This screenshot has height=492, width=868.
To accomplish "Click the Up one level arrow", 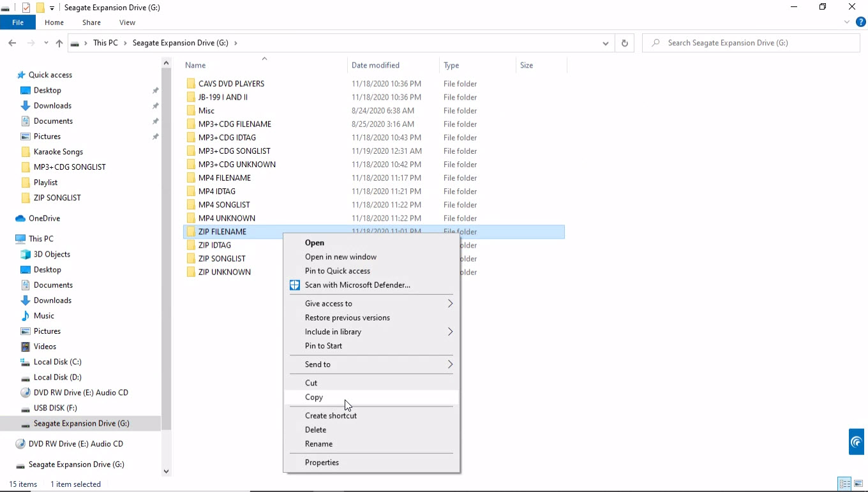I will pos(59,43).
